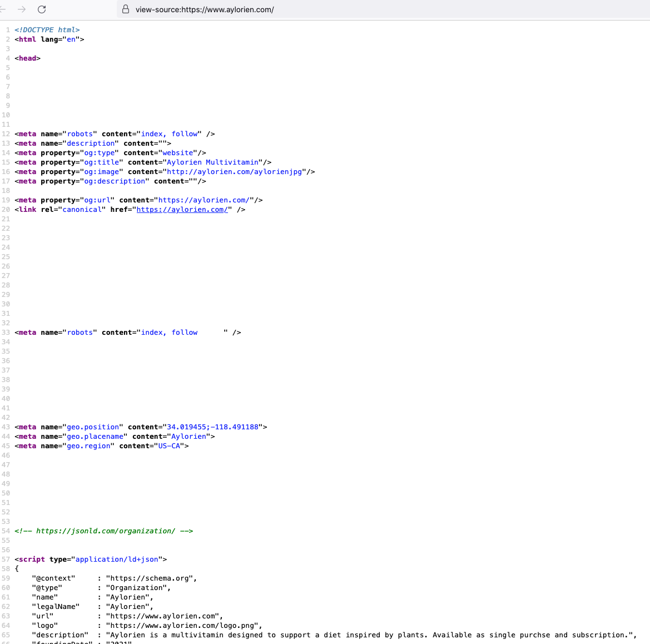Click the meta name description line
This screenshot has height=644, width=650.
click(93, 143)
